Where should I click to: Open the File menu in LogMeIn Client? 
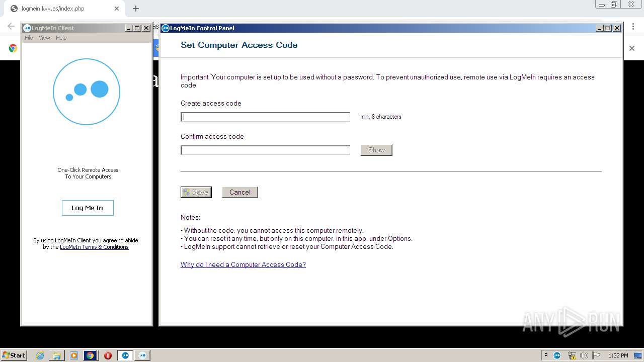coord(29,38)
